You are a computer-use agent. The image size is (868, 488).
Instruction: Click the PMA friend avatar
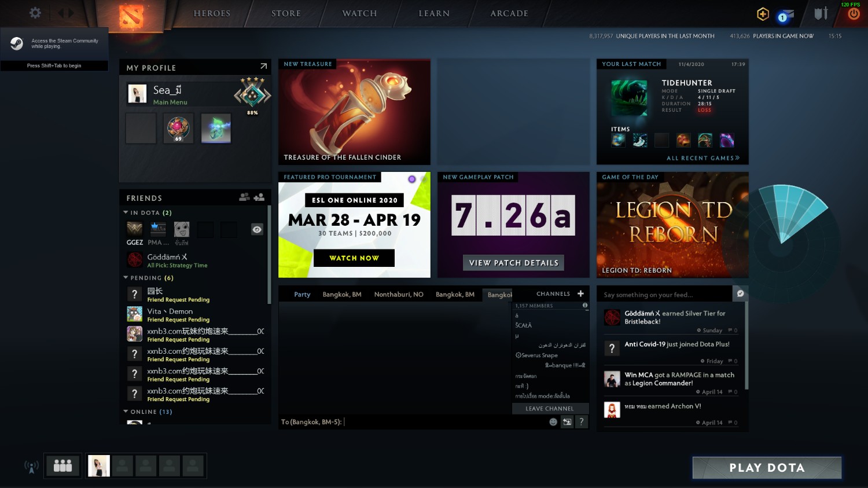click(158, 229)
